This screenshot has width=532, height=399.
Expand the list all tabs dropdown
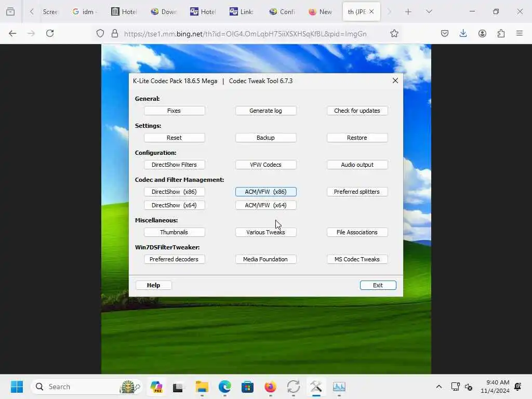coord(429,12)
